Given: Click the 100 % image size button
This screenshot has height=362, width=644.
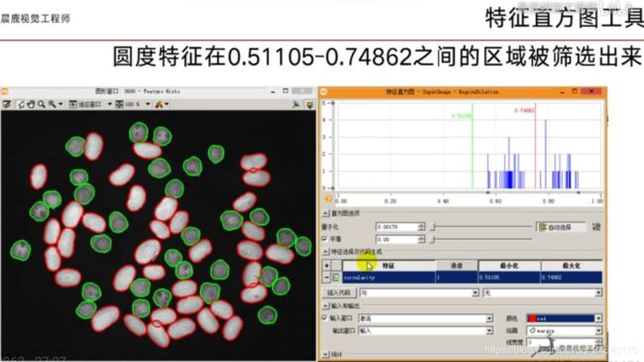Looking at the screenshot, I should [128, 104].
